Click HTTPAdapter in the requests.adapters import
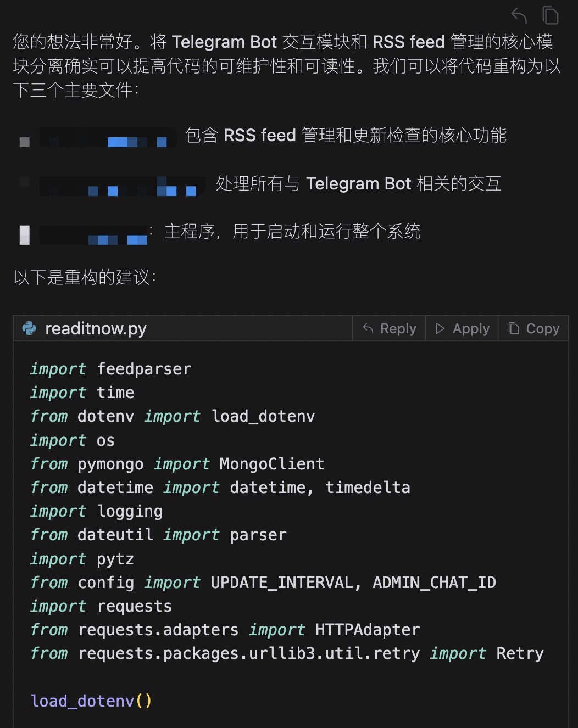 (x=368, y=630)
